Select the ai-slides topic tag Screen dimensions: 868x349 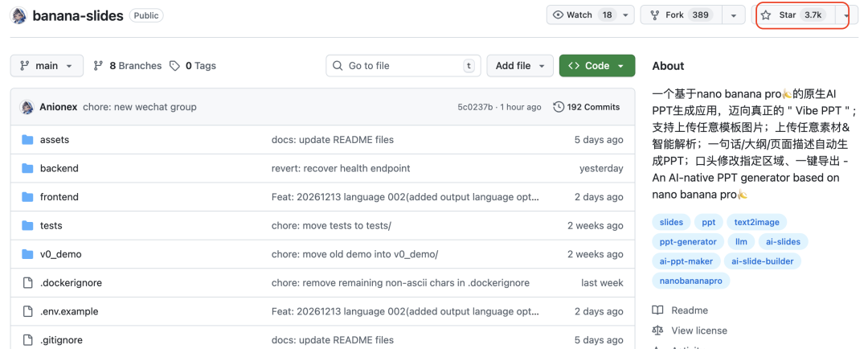(783, 241)
